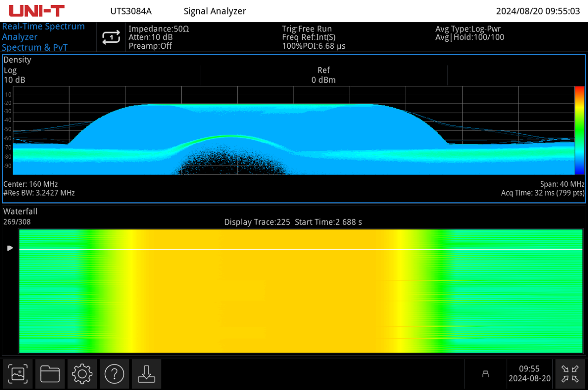Click the Signal Analyzer title
The width and height of the screenshot is (588, 390).
click(x=215, y=11)
